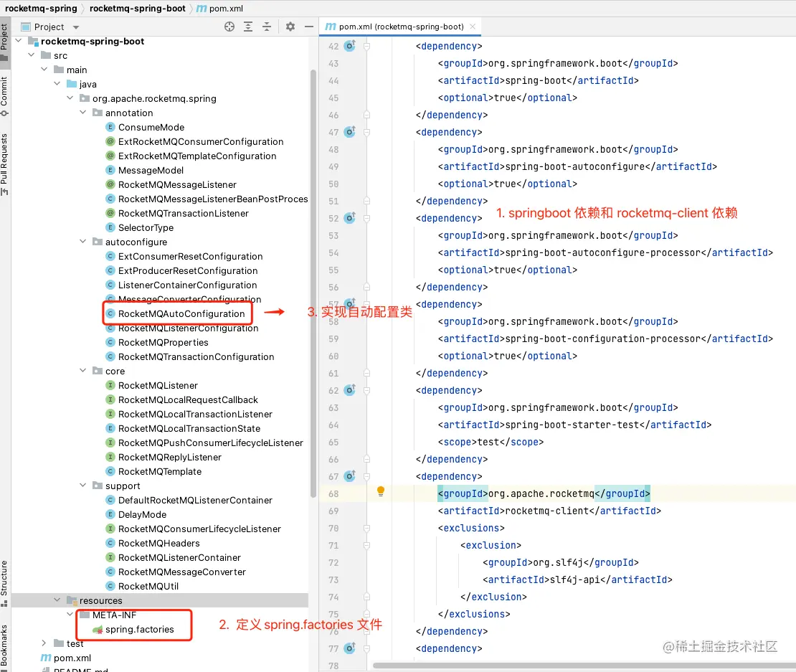Screen dimensions: 796x672
Task: Collapse the java folder
Action: point(57,83)
